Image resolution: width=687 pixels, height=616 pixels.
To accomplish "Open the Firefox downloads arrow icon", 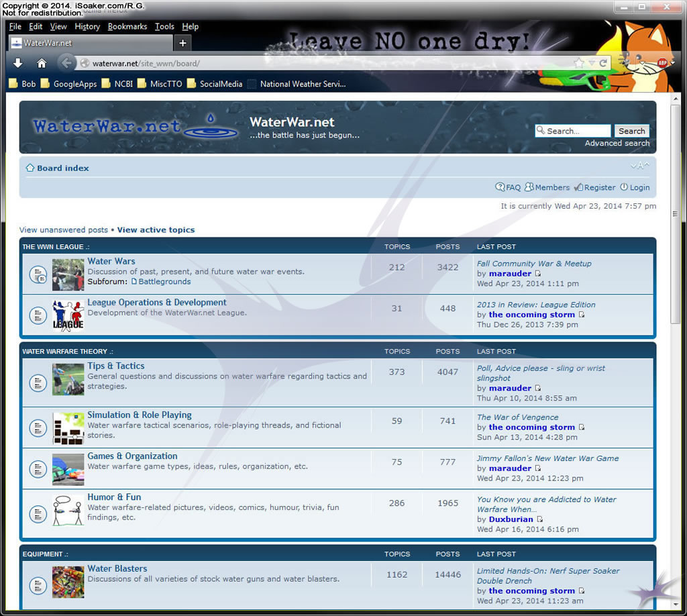I will coord(18,64).
